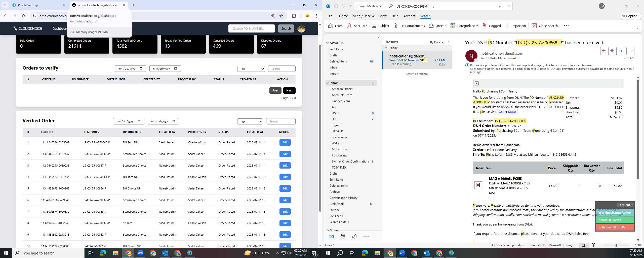Open the Sent To dropdown

pos(357,26)
